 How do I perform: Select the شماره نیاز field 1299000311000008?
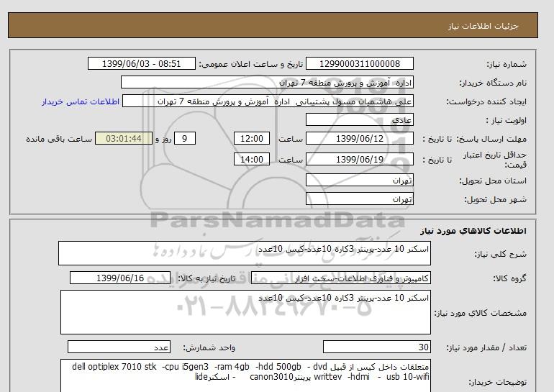coord(359,63)
